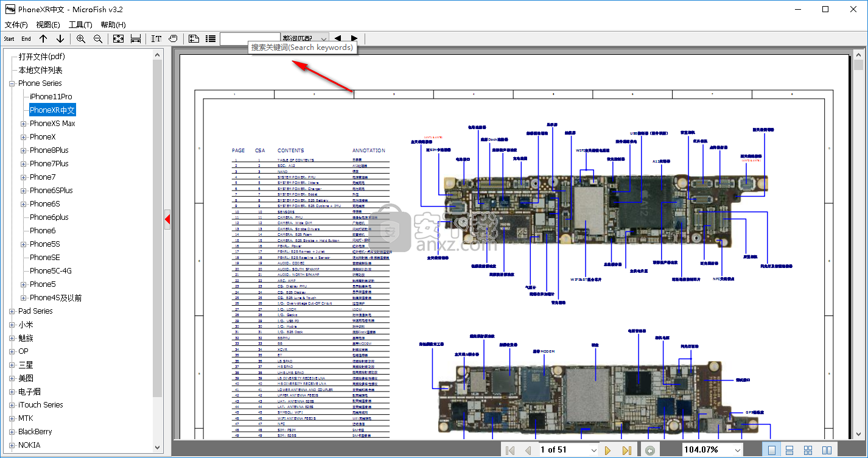Go to last page in viewer
This screenshot has height=458, width=868.
(626, 450)
